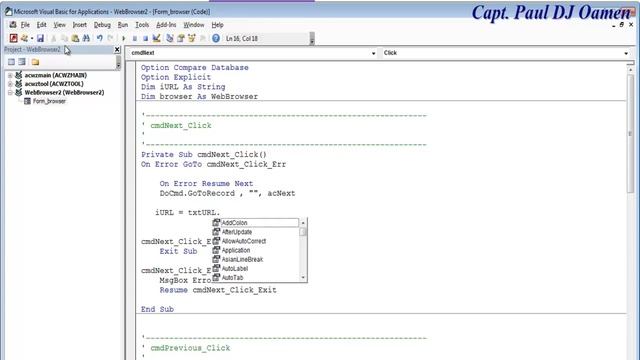Screen dimensions: 640x360
Task: Open the Object Browser toolbar icon
Action: coord(191,38)
